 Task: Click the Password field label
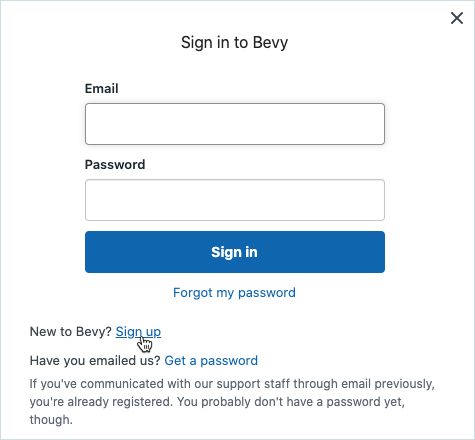[x=115, y=165]
